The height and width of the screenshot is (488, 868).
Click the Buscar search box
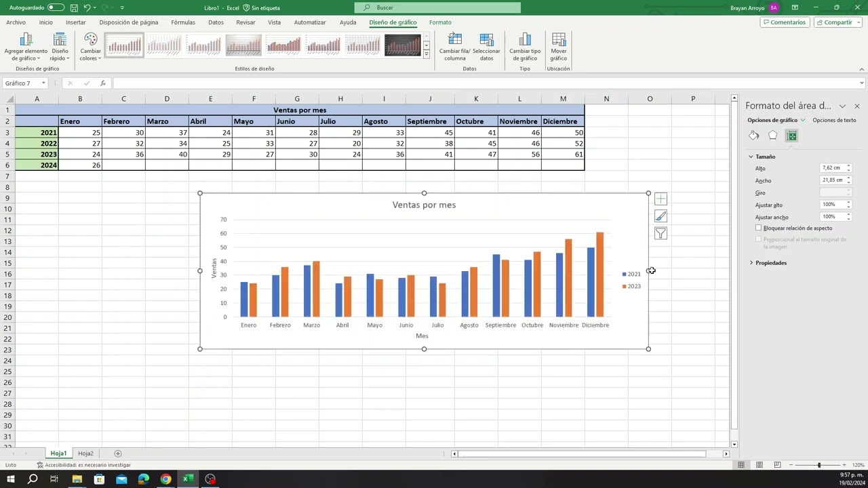437,7
